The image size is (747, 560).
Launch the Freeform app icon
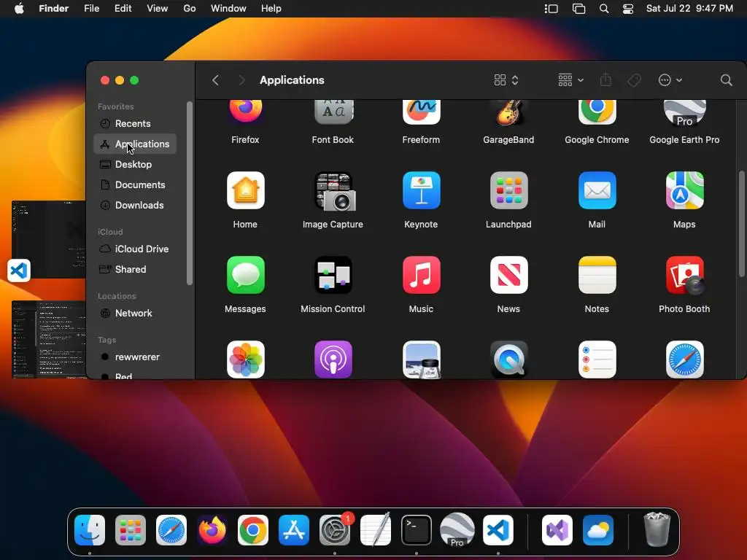coord(421,112)
